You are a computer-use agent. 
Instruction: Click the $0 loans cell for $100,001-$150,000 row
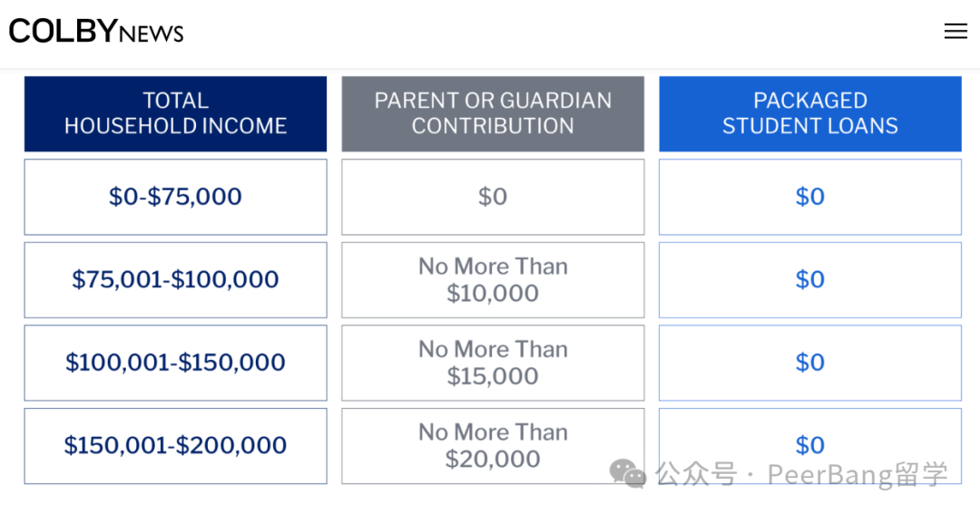809,363
